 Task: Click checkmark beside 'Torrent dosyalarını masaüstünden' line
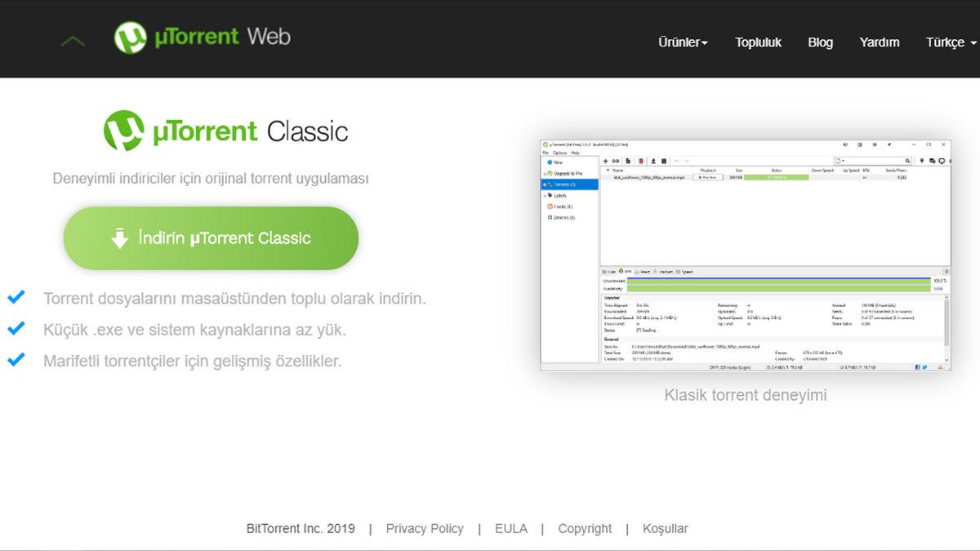point(16,297)
